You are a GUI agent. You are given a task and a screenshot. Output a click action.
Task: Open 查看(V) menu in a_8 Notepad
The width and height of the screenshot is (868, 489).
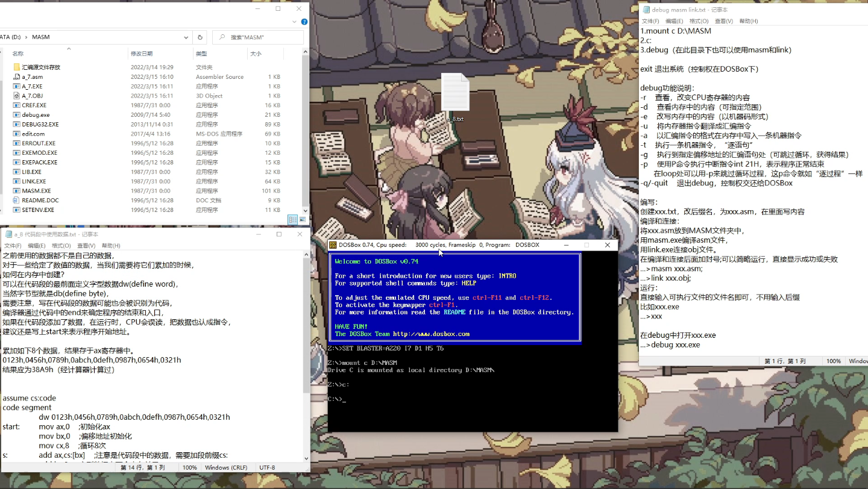click(86, 246)
